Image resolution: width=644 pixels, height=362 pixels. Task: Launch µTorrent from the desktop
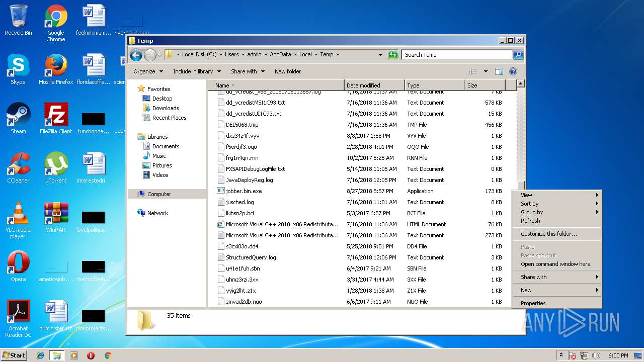coord(56,168)
